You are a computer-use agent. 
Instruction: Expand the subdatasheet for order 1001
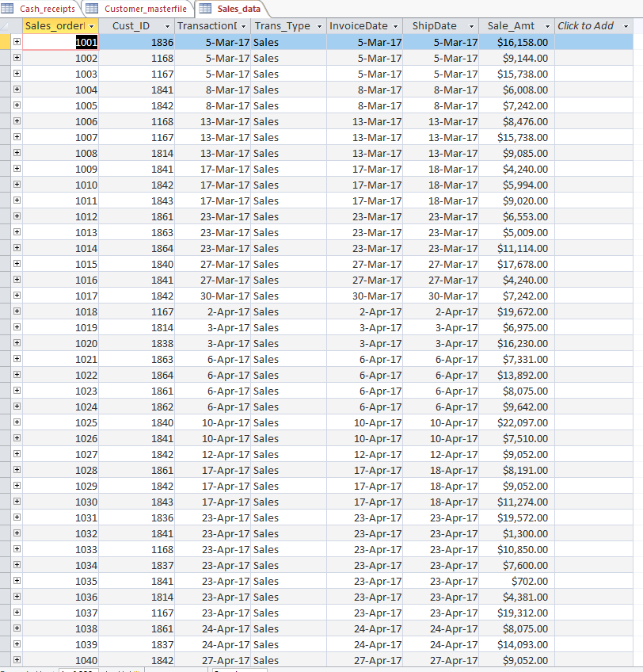(x=17, y=42)
